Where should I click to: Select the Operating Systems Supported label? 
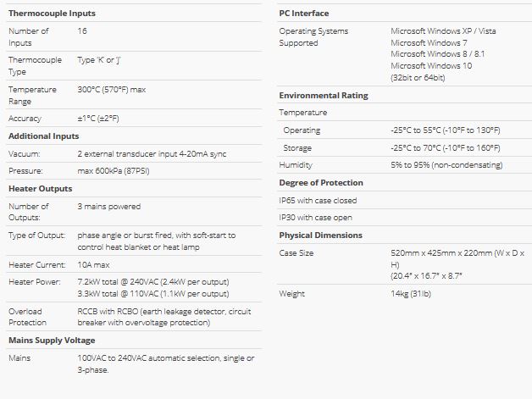pos(313,37)
